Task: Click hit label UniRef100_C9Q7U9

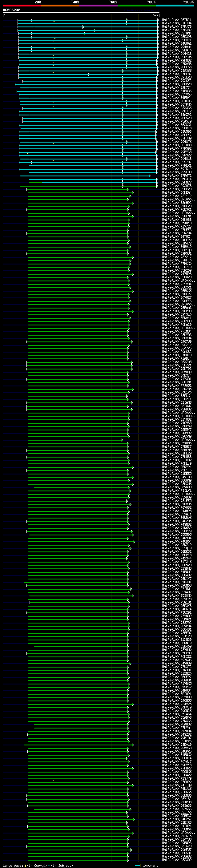Action: 177,342
